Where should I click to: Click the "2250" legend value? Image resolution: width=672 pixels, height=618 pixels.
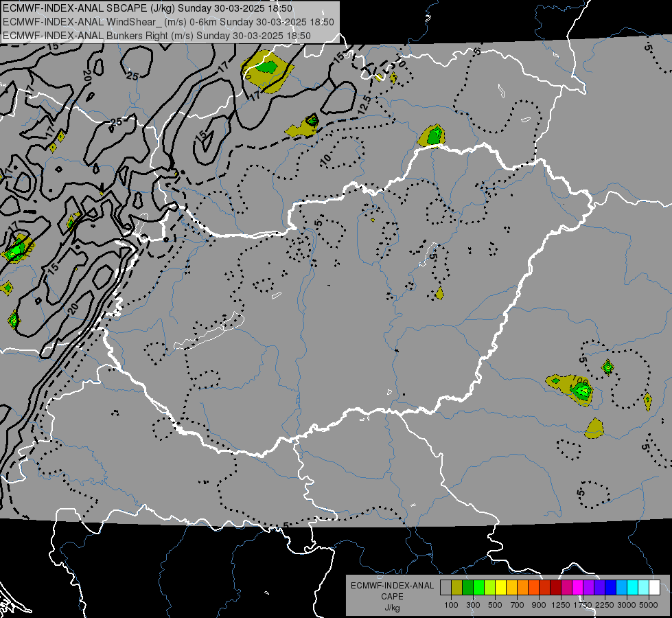click(x=605, y=605)
